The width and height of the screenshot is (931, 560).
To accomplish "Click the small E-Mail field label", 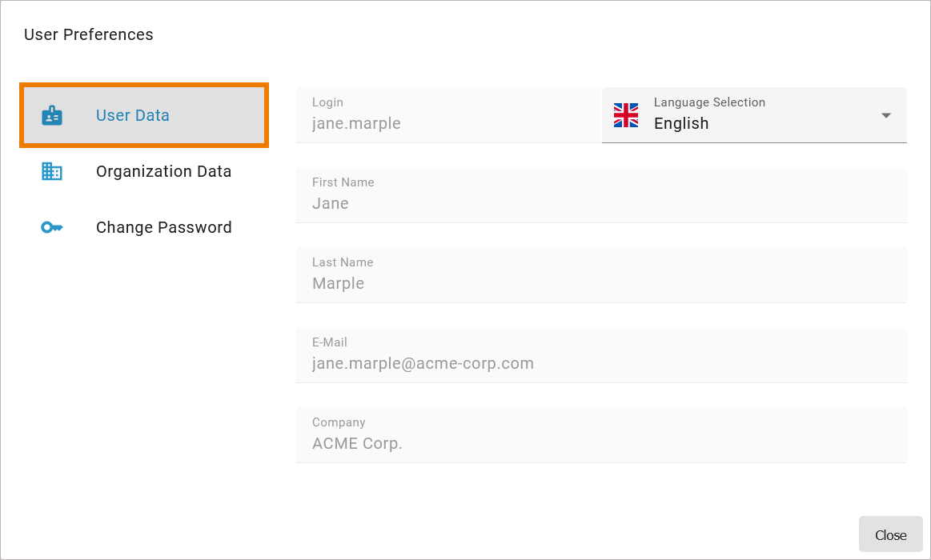I will point(330,342).
